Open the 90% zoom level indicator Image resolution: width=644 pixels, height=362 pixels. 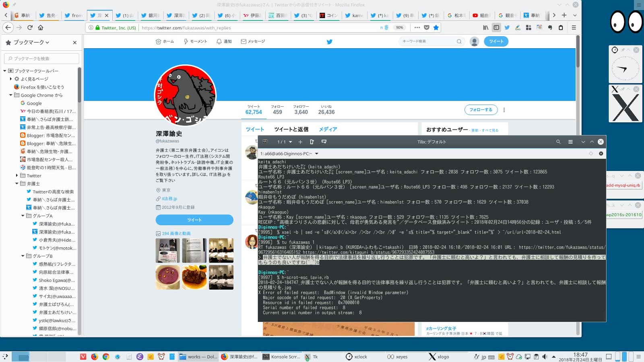pos(399,27)
